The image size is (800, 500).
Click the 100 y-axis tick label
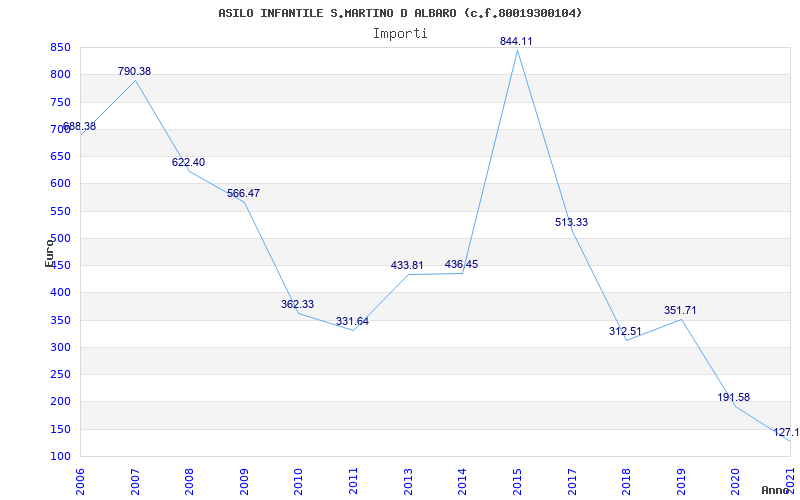point(60,457)
